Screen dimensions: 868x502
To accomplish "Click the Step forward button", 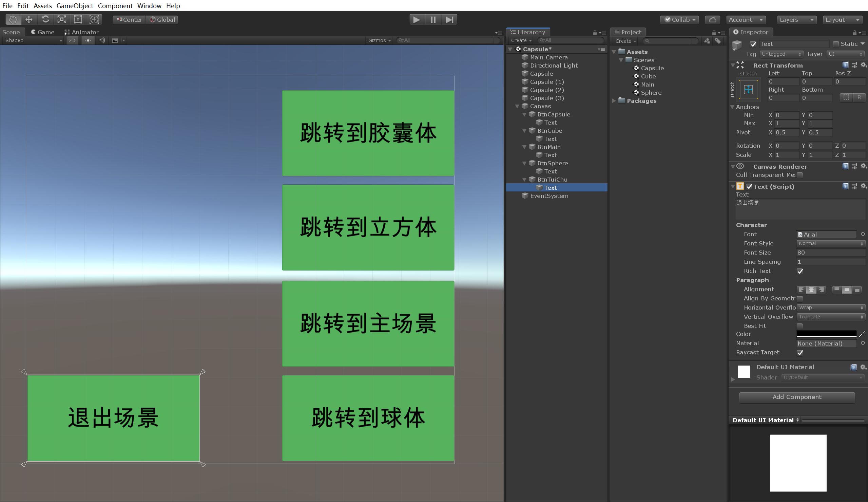I will coord(449,20).
